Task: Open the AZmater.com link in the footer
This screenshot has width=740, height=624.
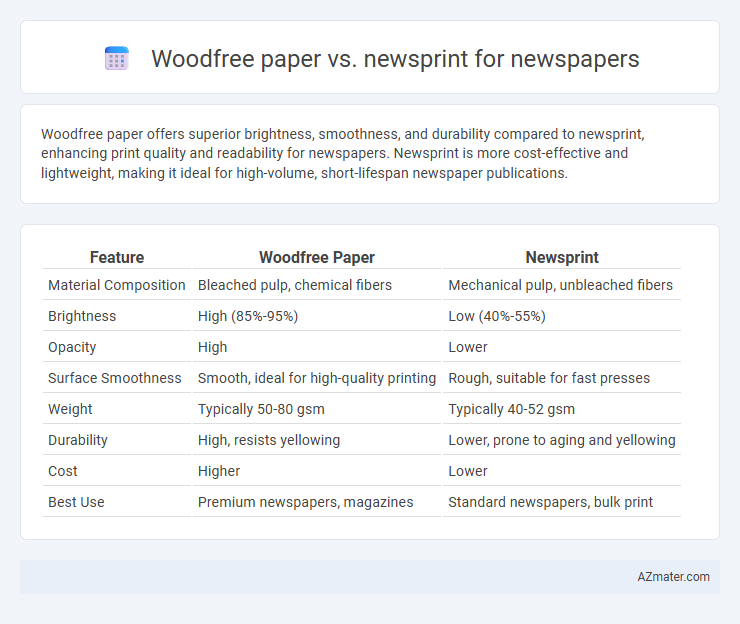Action: 673,577
